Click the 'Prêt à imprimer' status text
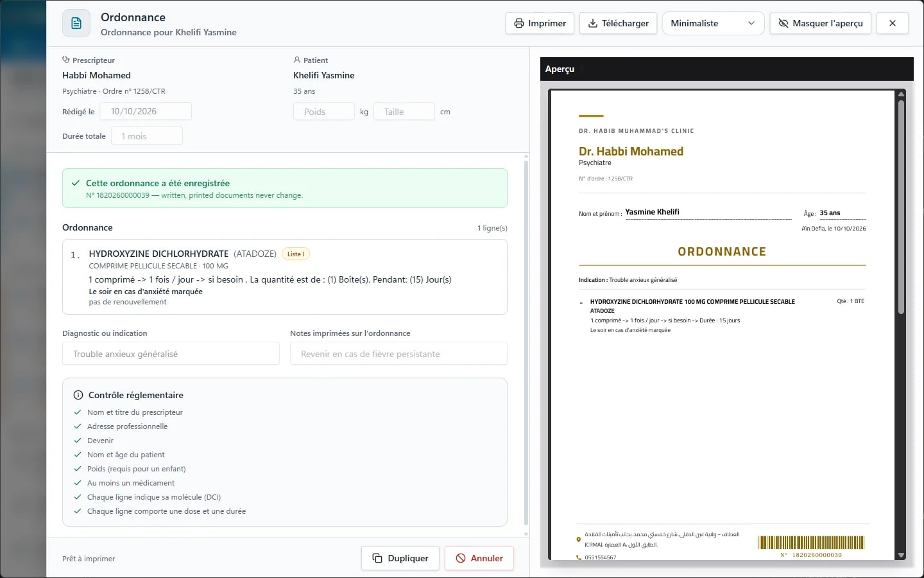The height and width of the screenshot is (578, 924). pyautogui.click(x=89, y=559)
